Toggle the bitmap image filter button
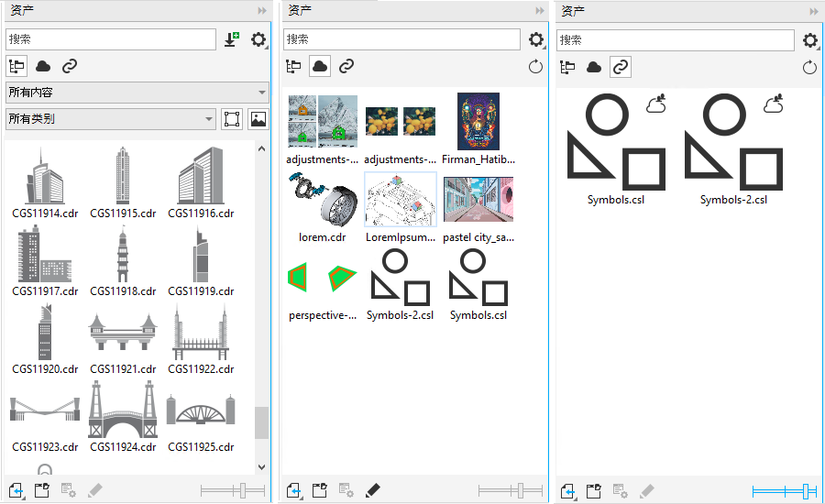This screenshot has width=825, height=504. pyautogui.click(x=258, y=118)
